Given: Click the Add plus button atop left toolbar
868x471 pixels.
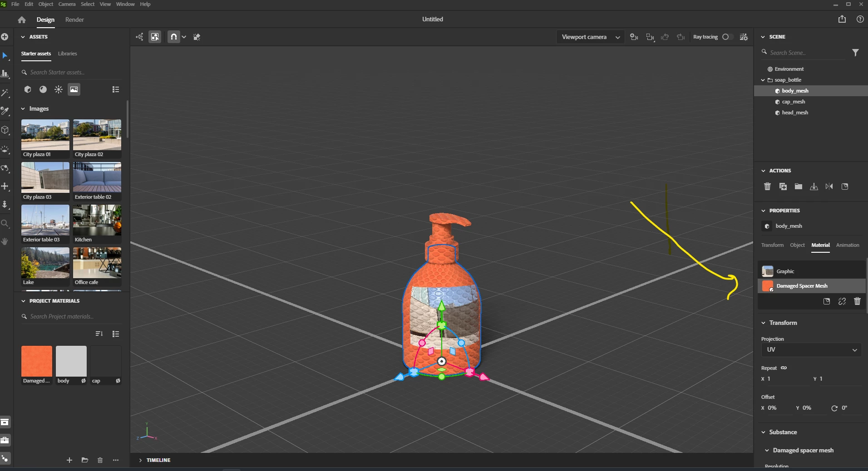Looking at the screenshot, I should (5, 37).
